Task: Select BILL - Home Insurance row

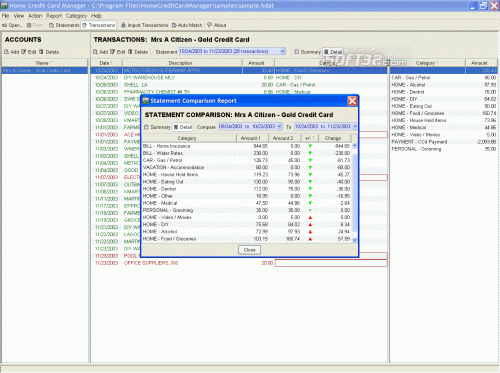Action: point(247,146)
